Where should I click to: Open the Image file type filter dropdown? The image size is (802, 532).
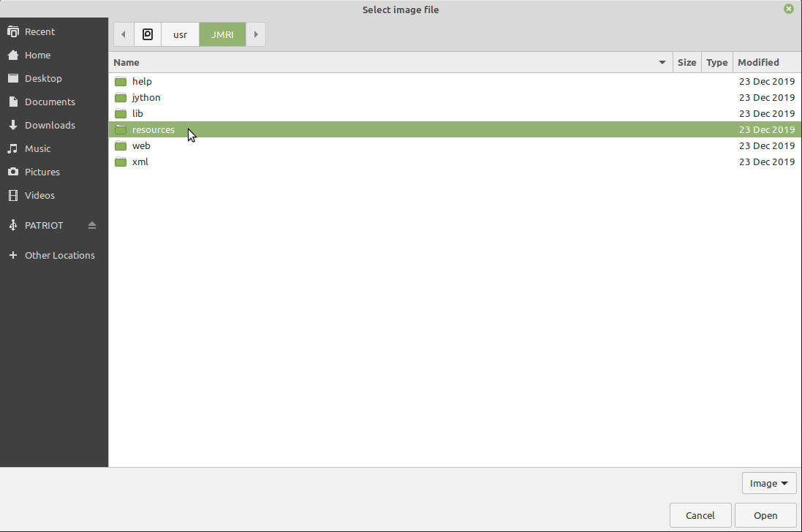coord(769,483)
